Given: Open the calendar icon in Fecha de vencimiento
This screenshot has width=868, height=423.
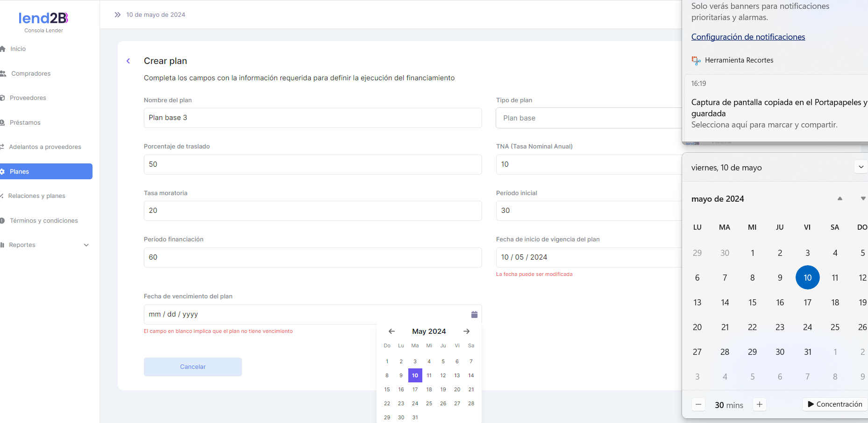Looking at the screenshot, I should [x=474, y=315].
